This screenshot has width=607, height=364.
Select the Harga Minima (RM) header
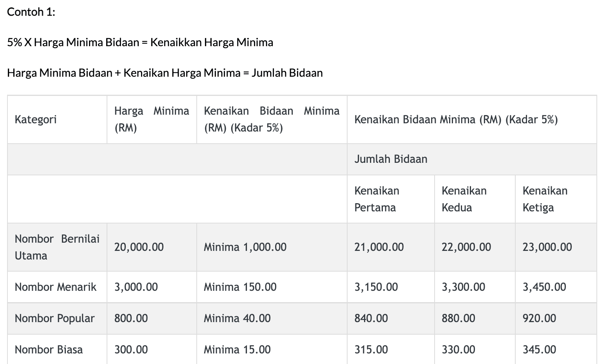click(152, 119)
